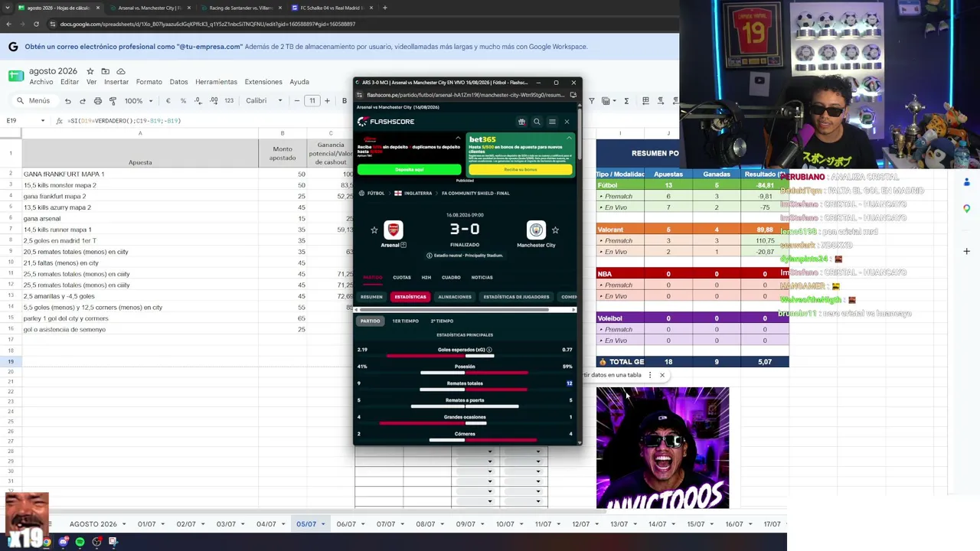Viewport: 980px width, 551px height.
Task: Open the Calibri font dropdown
Action: pyautogui.click(x=264, y=101)
